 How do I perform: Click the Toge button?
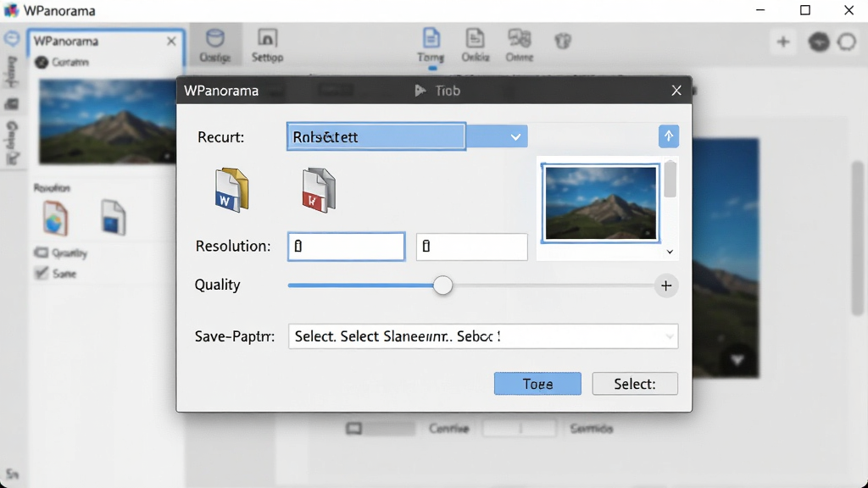pyautogui.click(x=537, y=384)
